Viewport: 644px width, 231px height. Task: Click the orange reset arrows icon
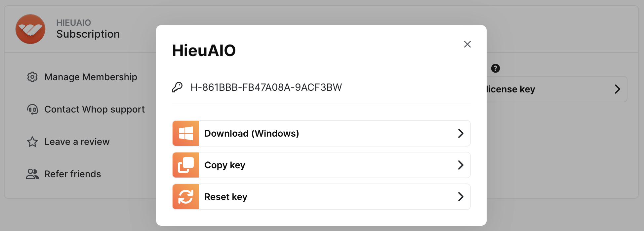click(x=186, y=197)
